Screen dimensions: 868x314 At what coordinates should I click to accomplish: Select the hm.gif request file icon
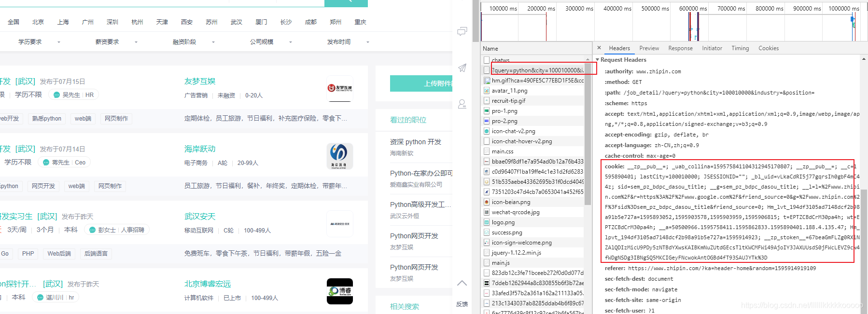(x=487, y=81)
